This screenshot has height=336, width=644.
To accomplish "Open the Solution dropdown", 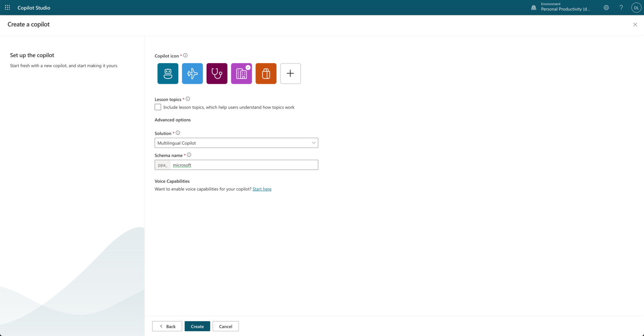I will pos(314,143).
